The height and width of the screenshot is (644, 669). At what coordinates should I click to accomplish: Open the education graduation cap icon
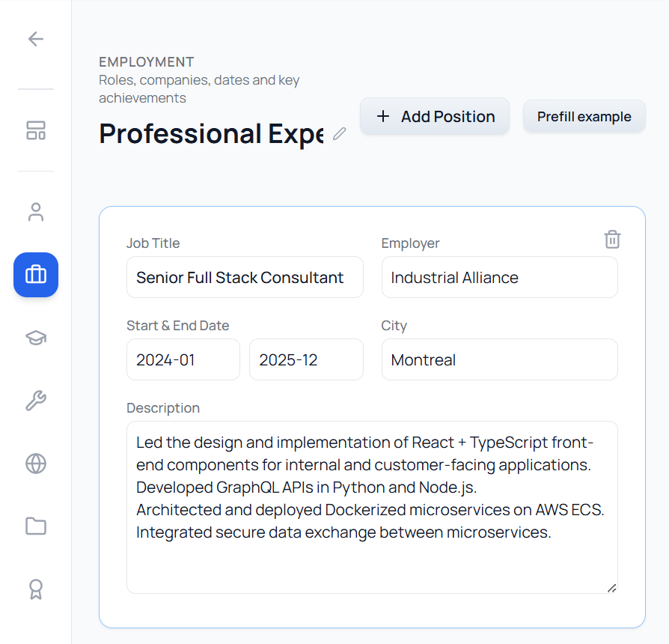click(36, 338)
